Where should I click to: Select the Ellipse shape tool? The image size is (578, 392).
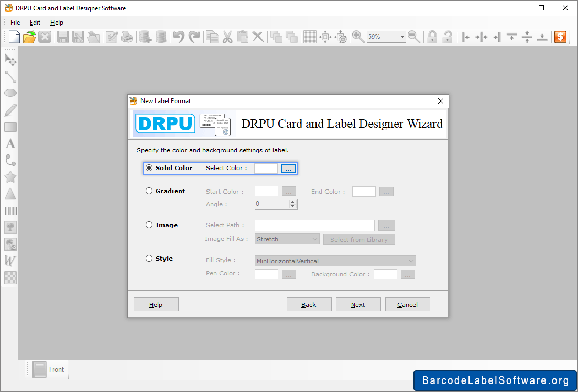click(x=10, y=93)
